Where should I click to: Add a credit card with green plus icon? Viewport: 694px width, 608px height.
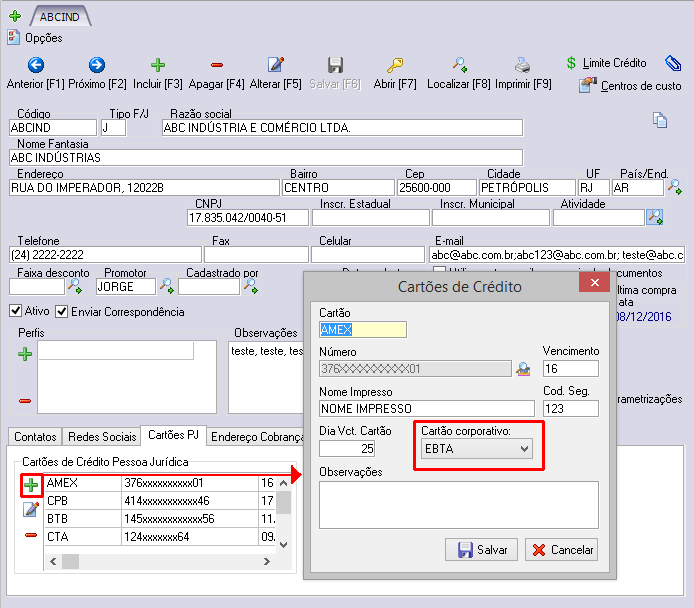pos(31,485)
